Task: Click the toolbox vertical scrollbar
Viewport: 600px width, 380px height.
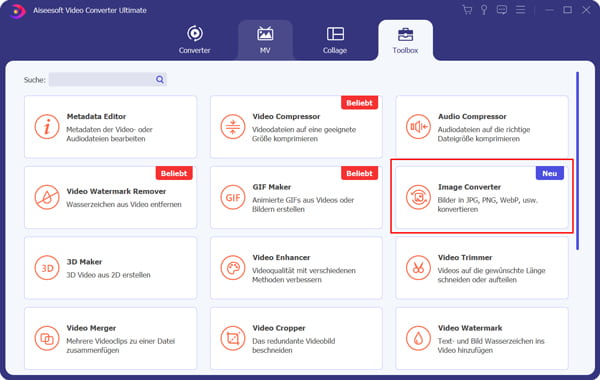Action: (x=577, y=161)
